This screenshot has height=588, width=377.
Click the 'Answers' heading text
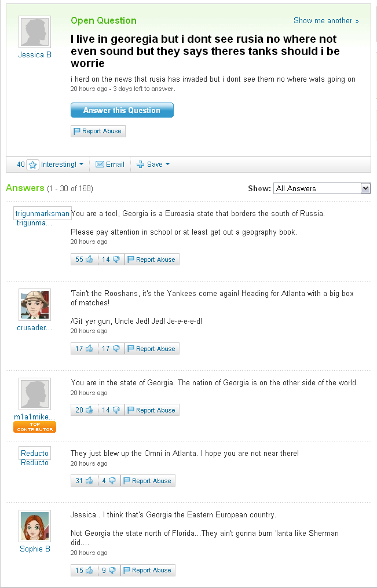pos(25,188)
